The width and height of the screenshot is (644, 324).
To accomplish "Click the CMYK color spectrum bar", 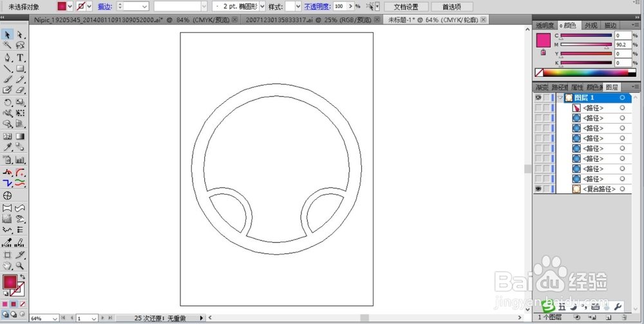I will tap(585, 73).
